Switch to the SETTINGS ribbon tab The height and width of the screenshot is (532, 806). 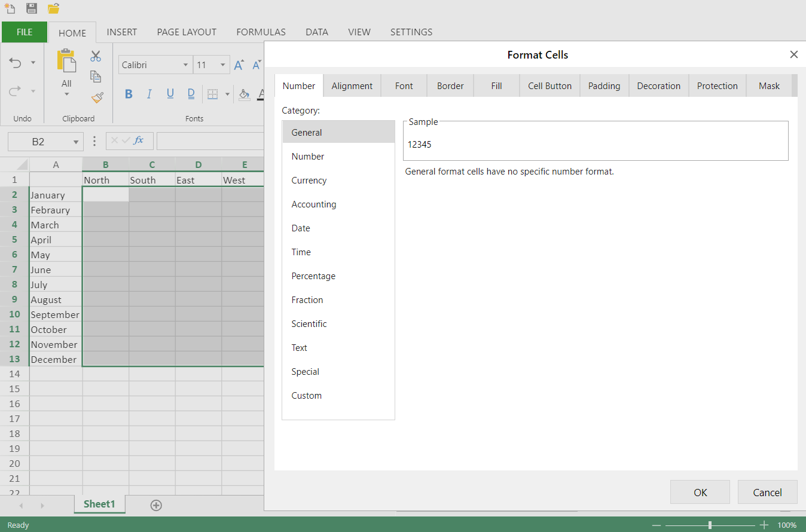coord(411,32)
